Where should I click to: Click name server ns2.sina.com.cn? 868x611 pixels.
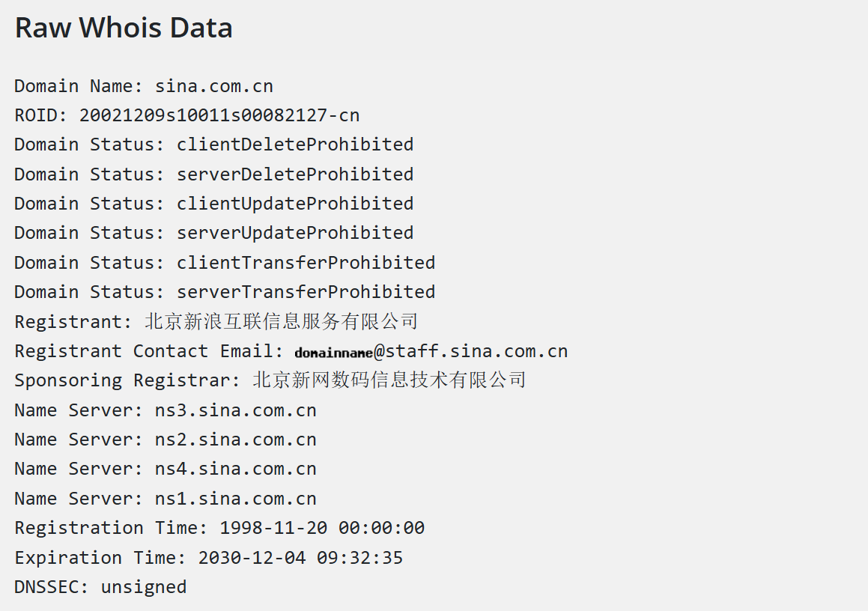tap(235, 440)
